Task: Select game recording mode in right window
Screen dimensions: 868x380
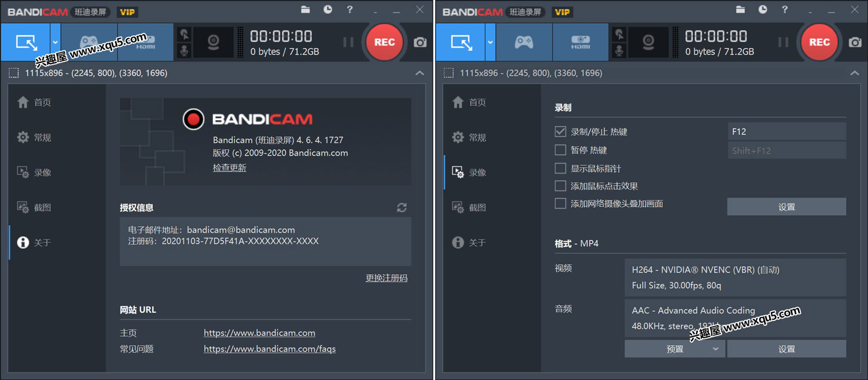Action: pyautogui.click(x=524, y=42)
